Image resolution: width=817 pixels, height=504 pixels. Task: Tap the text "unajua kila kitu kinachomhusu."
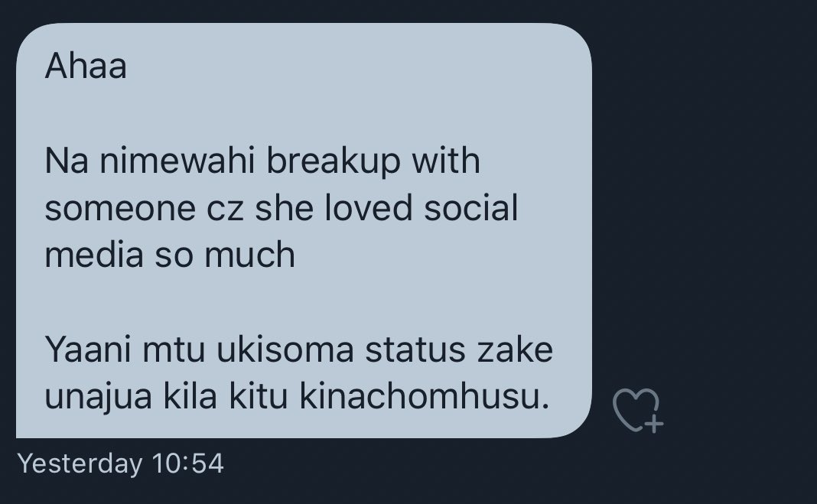click(297, 397)
